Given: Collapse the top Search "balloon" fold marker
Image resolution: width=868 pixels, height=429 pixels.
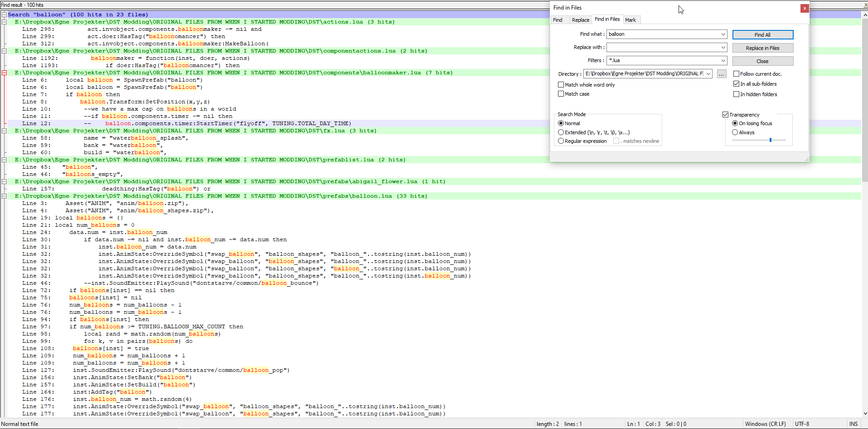Looking at the screenshot, I should pyautogui.click(x=4, y=15).
